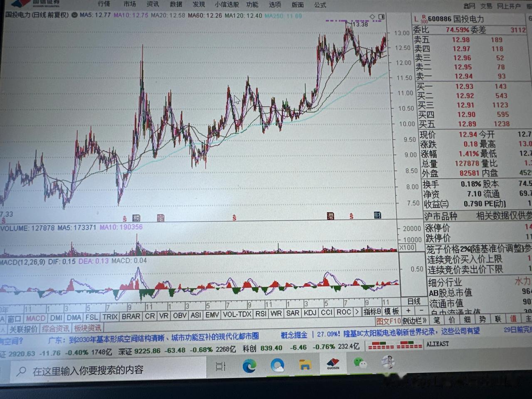Viewport: 532px width, 399px height.
Task: Click the 价 tab in side panel
Action: coord(452,320)
